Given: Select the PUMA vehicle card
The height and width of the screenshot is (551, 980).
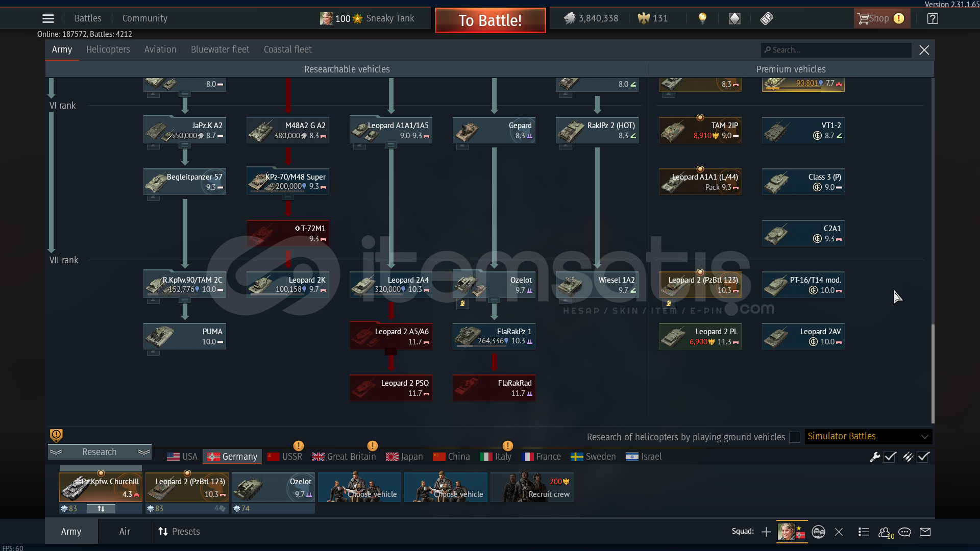Looking at the screenshot, I should pyautogui.click(x=185, y=336).
